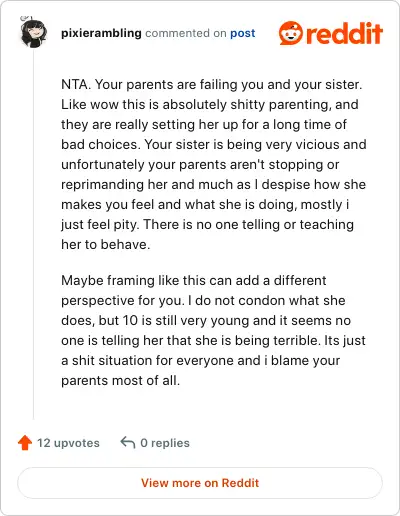
Task: Click the "commented on" text
Action: tap(186, 33)
